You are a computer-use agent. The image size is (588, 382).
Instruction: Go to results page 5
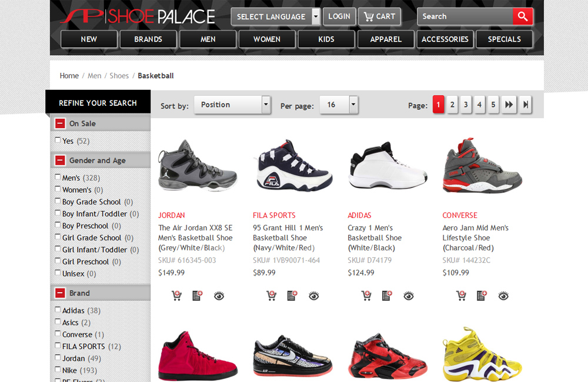tap(493, 105)
